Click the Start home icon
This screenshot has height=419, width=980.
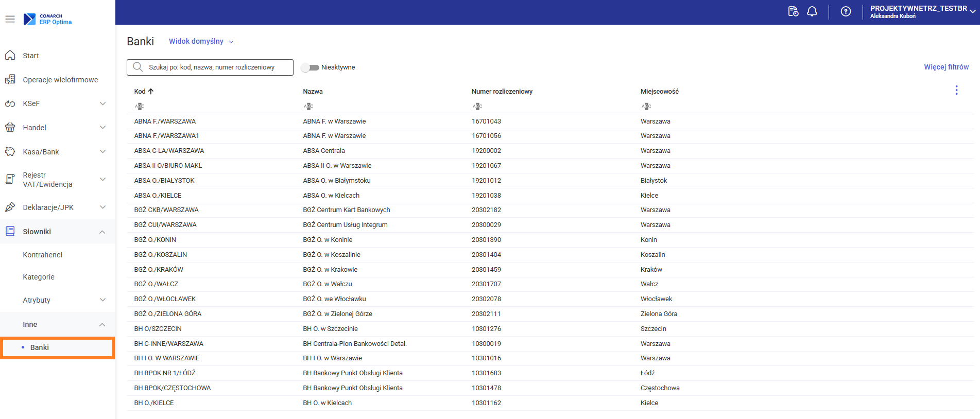[x=10, y=55]
